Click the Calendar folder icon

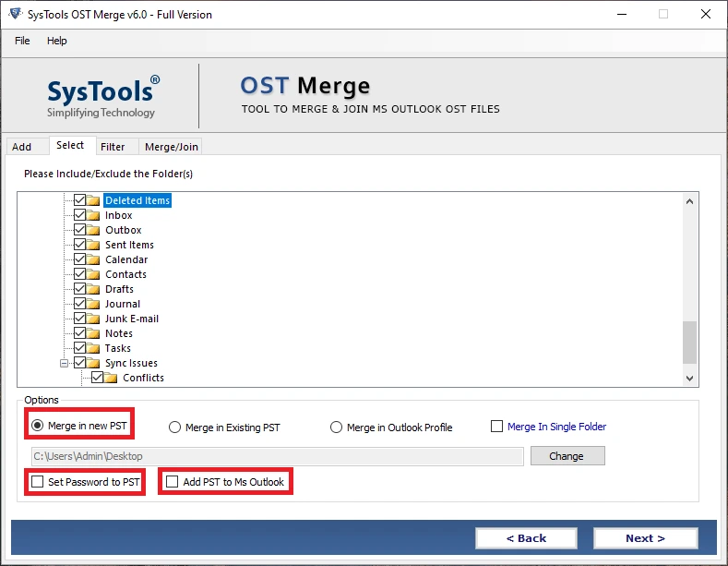(93, 259)
